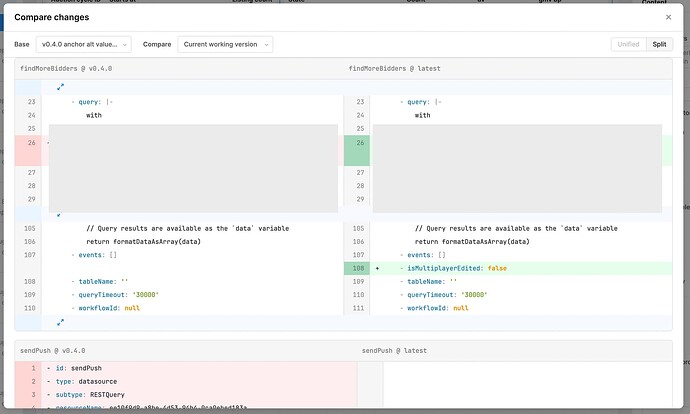Expand hidden lines above line 23
This screenshot has width=690, height=414.
(x=60, y=87)
